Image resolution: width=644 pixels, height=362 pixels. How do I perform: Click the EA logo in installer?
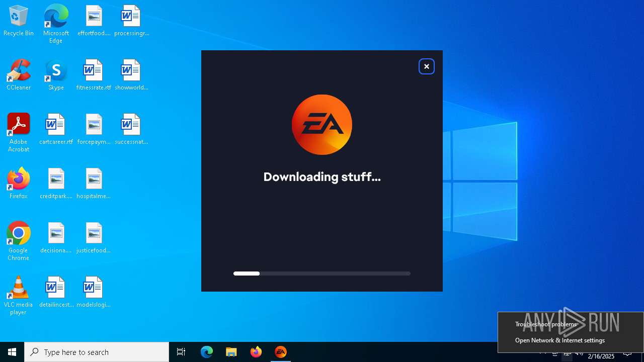coord(322,125)
